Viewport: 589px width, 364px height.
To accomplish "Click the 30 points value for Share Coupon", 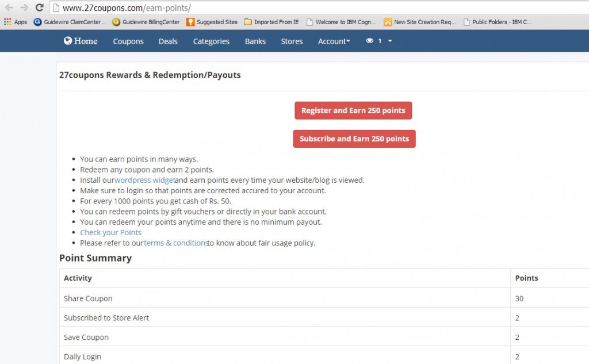I will [x=519, y=298].
